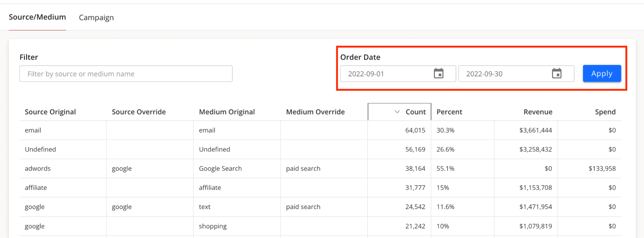This screenshot has width=644, height=238.
Task: Click the blue Apply button
Action: click(602, 73)
